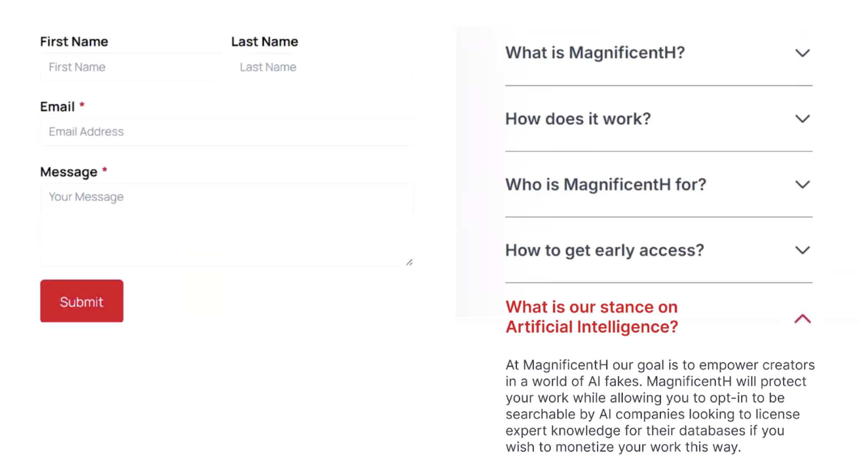The height and width of the screenshot is (475, 868).
Task: Click the 'Email' field label
Action: point(57,107)
